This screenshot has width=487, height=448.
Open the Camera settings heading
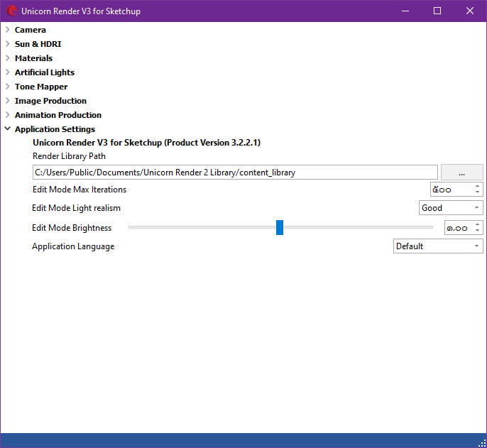[x=30, y=30]
